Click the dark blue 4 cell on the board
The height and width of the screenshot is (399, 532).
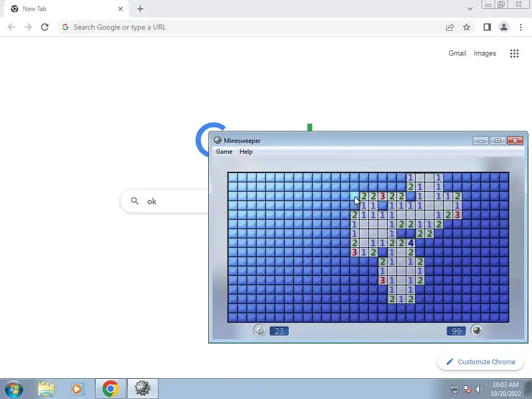411,243
